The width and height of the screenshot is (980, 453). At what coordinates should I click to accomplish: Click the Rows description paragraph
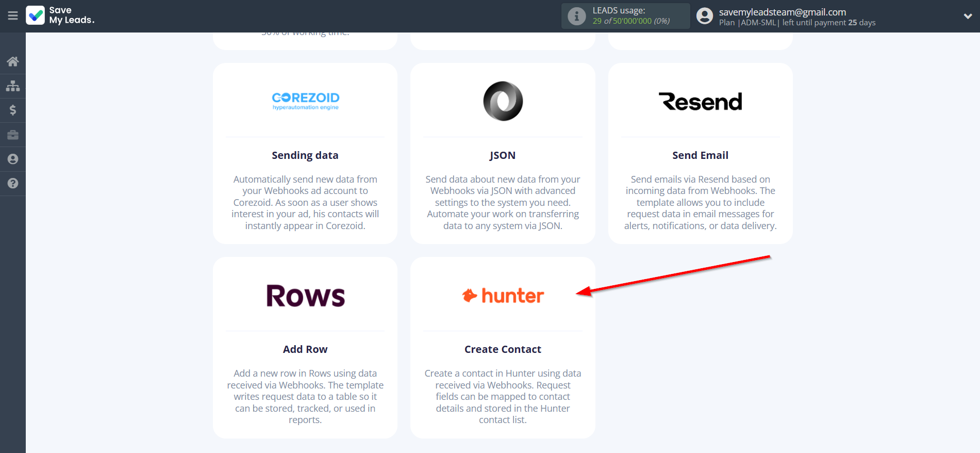tap(305, 396)
